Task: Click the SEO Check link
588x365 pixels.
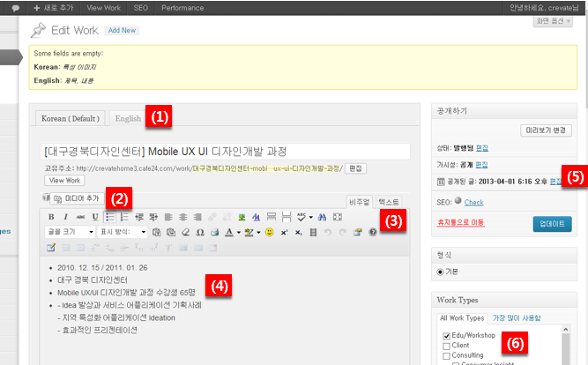Action: [x=473, y=203]
